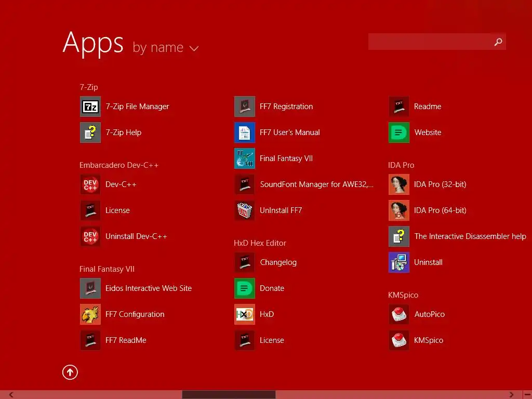Click the 'Uninstall Dev-C++' label
This screenshot has width=532, height=399.
click(x=136, y=236)
